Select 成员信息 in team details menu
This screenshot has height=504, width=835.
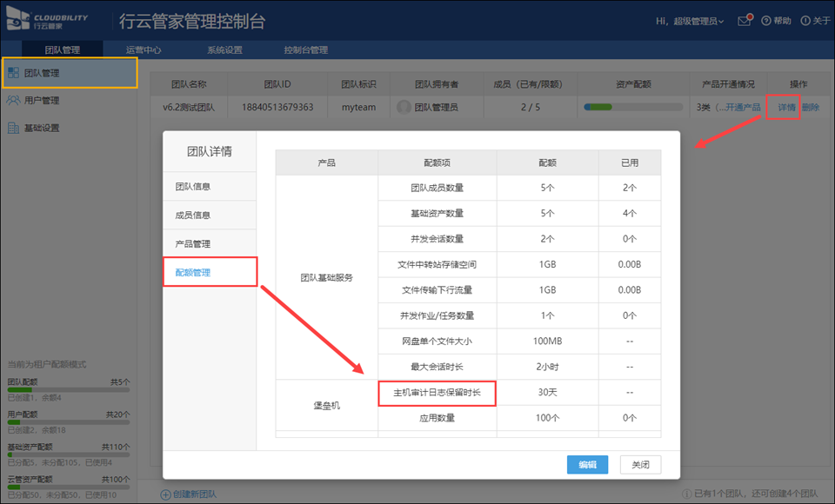pyautogui.click(x=193, y=215)
